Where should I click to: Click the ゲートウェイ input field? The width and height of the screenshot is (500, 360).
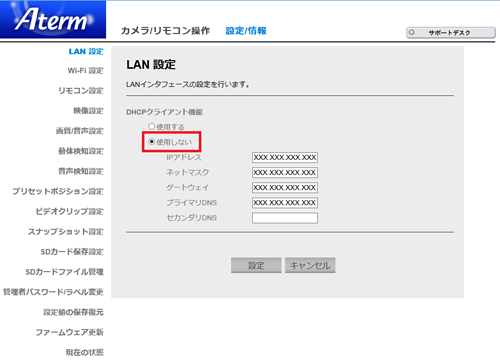click(x=285, y=187)
